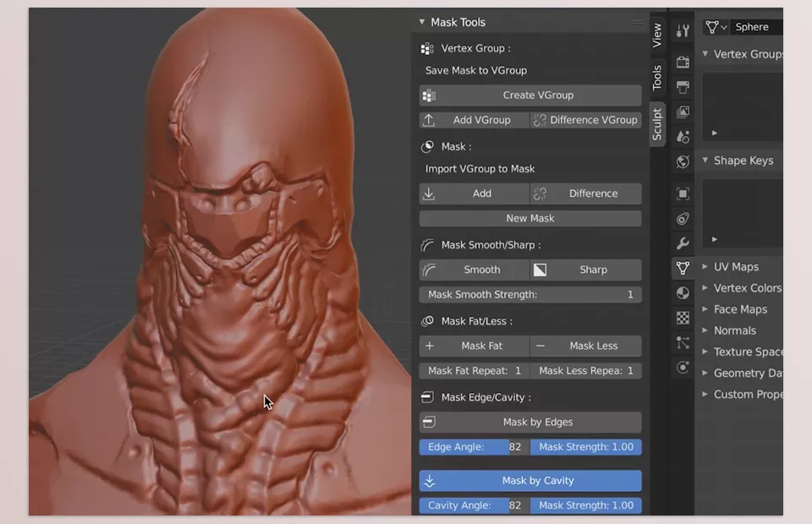Collapse the Mask Tools panel
This screenshot has height=524, width=812.
[422, 22]
